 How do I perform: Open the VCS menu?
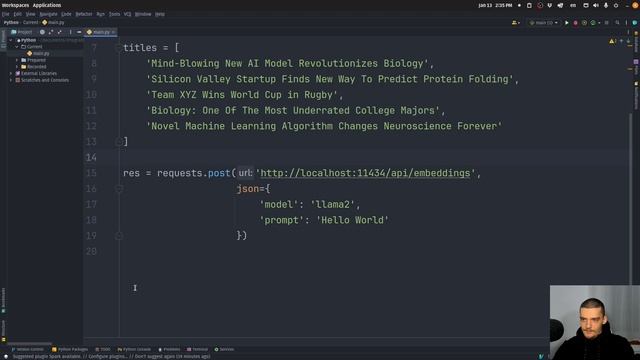click(x=127, y=14)
